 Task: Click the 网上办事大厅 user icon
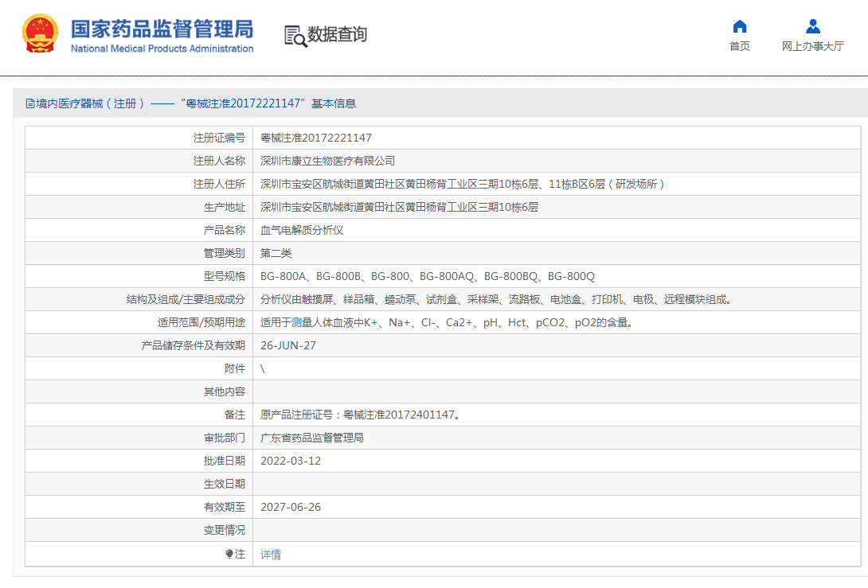[x=812, y=26]
